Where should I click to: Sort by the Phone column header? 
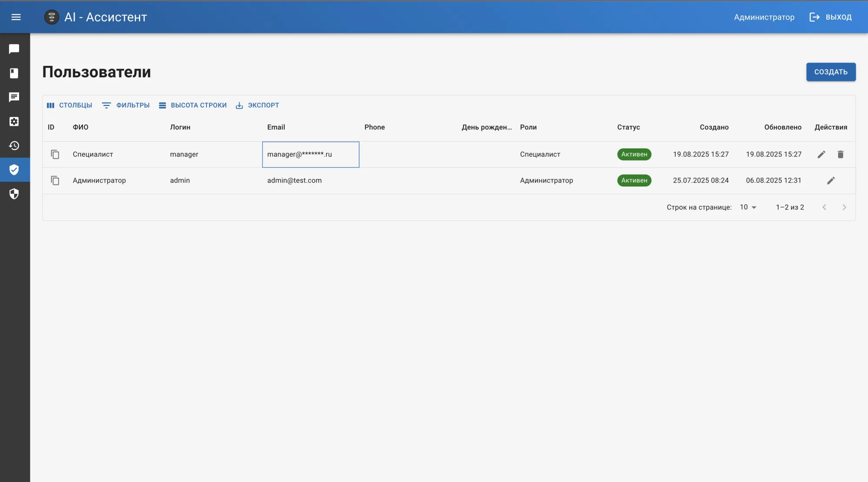375,127
